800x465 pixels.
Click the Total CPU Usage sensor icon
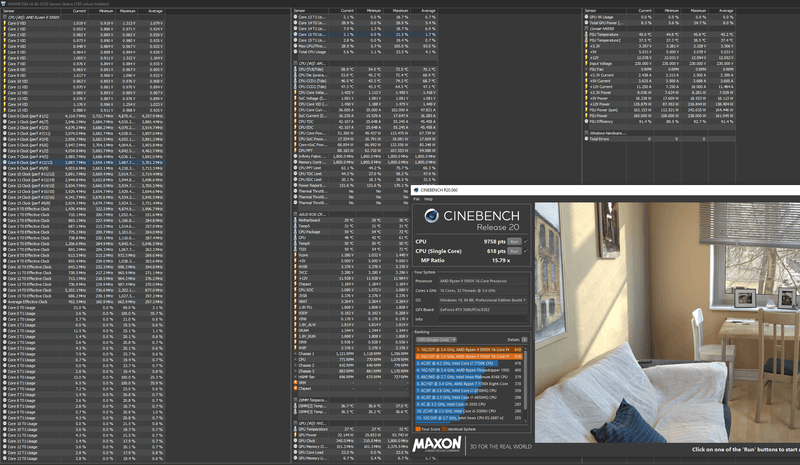pos(295,52)
